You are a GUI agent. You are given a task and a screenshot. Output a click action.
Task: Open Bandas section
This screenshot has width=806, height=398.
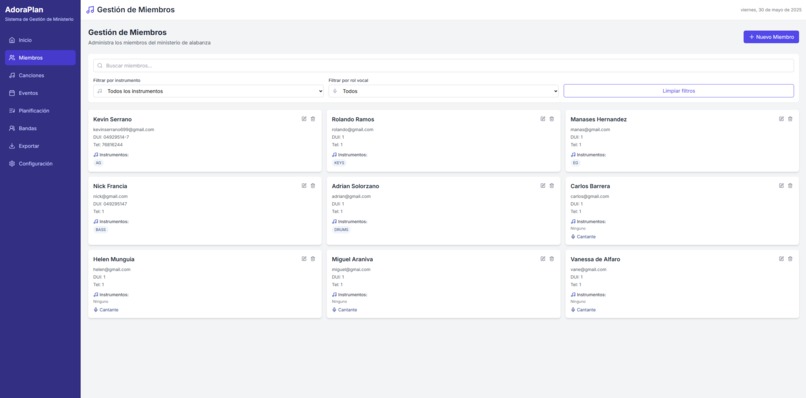(x=40, y=129)
